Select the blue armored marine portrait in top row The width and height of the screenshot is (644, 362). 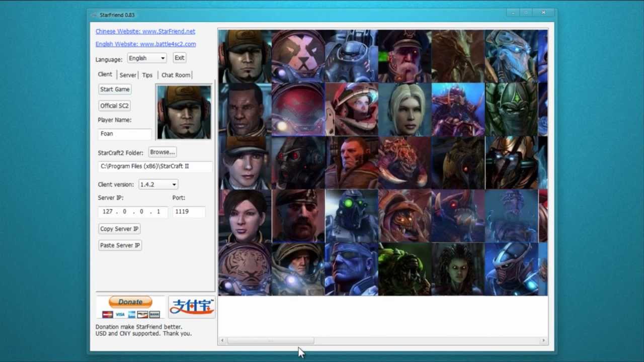(x=351, y=56)
